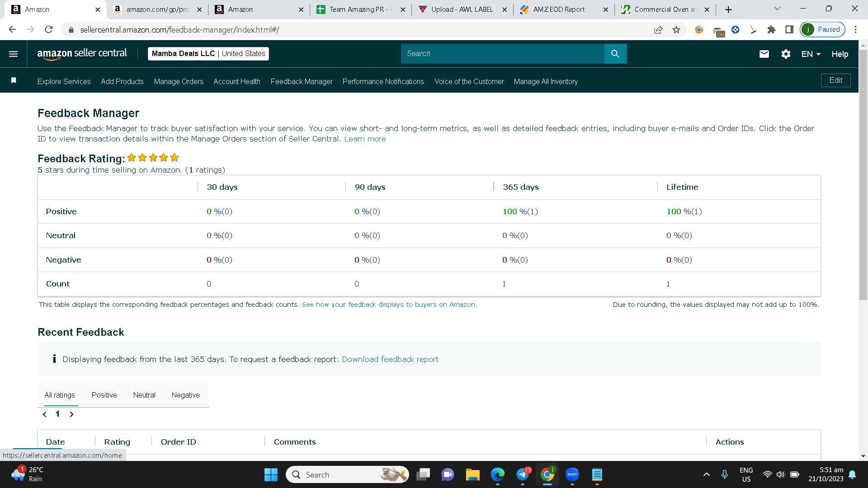This screenshot has height=488, width=868.
Task: Open Performance Notifications page
Action: click(x=383, y=81)
